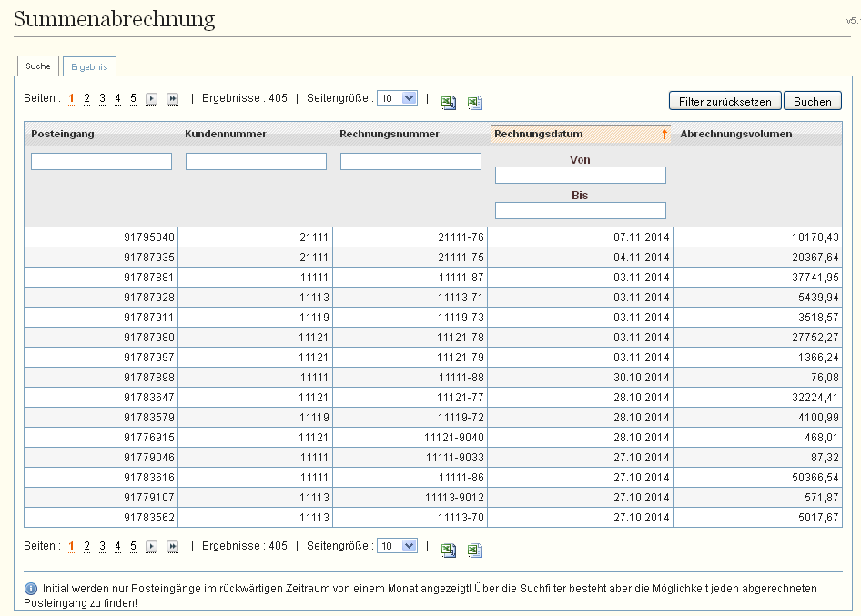Go to page 3 in the bottom pagination
Screen dimensions: 861x616
click(102, 546)
